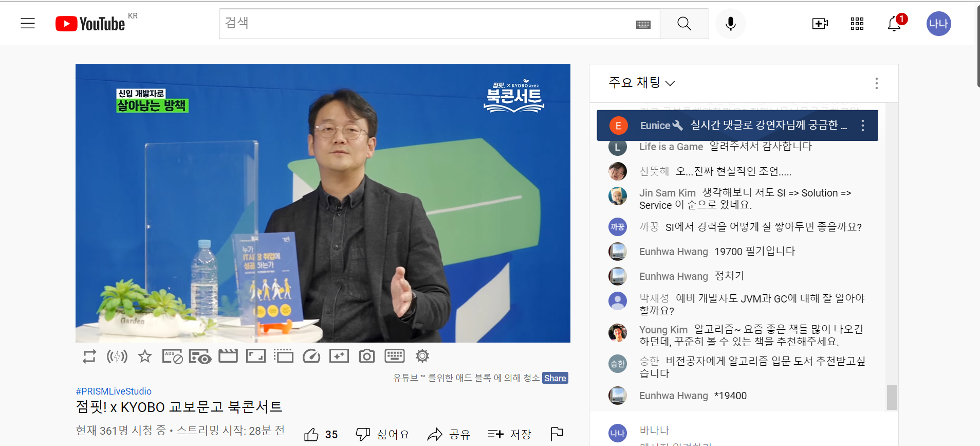Dislike the video with 싫어요 button
The height and width of the screenshot is (446, 980).
coord(382,435)
